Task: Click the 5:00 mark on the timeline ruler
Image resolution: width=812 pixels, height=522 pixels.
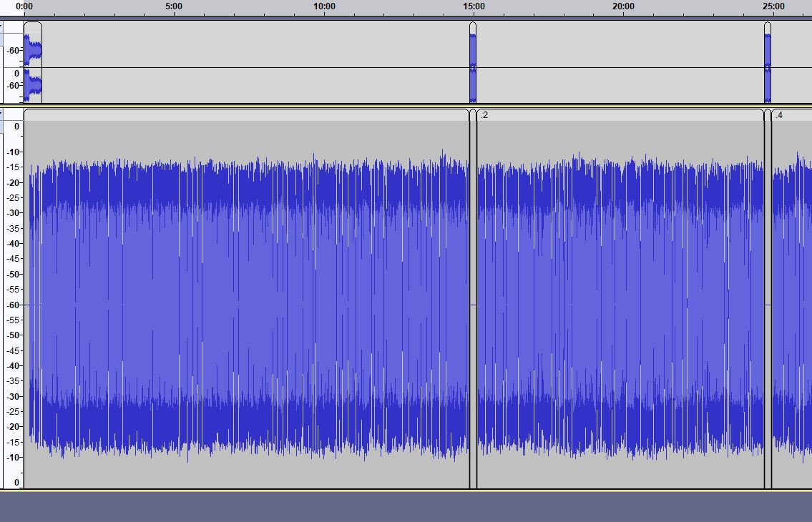Action: pos(174,6)
